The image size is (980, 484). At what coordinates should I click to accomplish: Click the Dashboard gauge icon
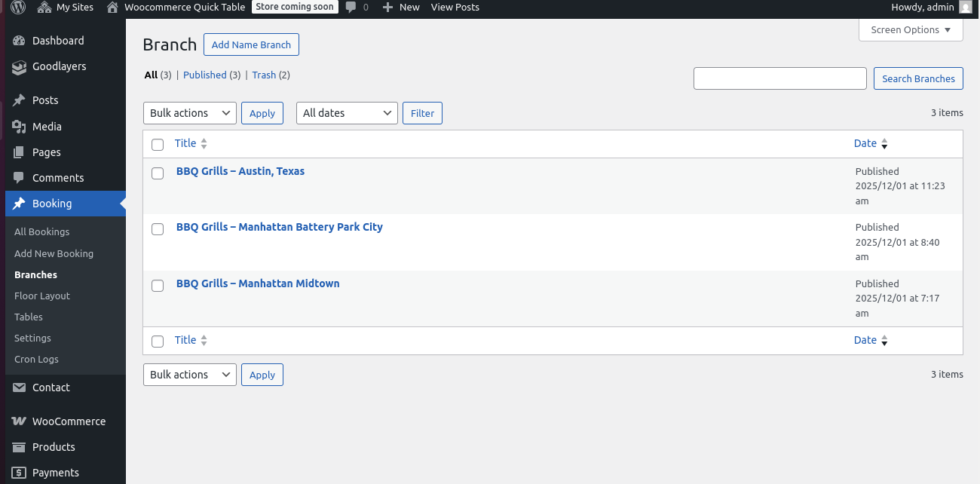coord(19,41)
